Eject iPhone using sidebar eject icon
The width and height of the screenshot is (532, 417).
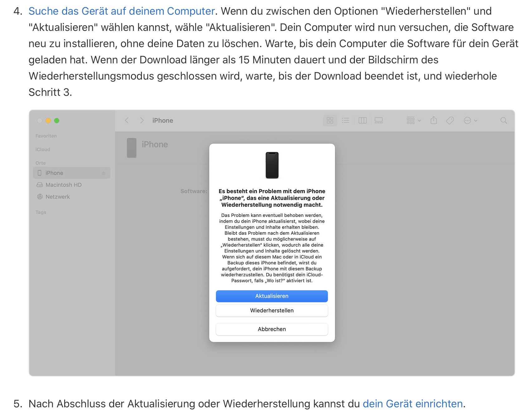104,173
